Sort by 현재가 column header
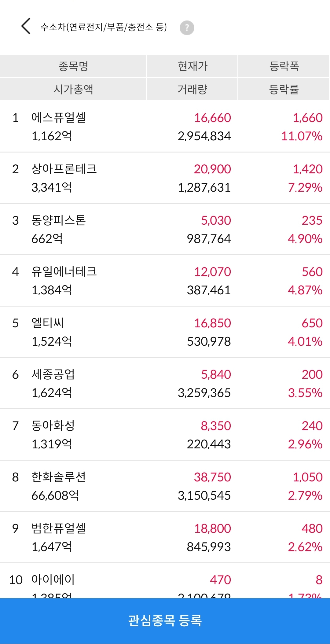 pos(192,66)
